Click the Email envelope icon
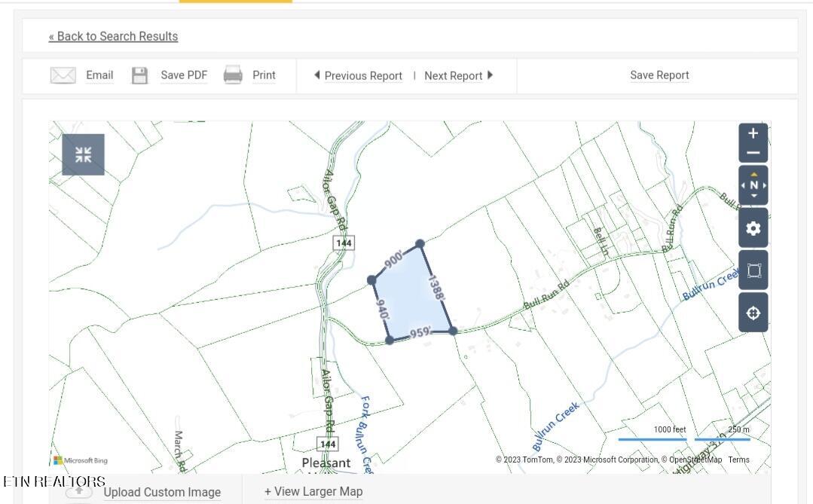This screenshot has height=504, width=813. point(63,75)
